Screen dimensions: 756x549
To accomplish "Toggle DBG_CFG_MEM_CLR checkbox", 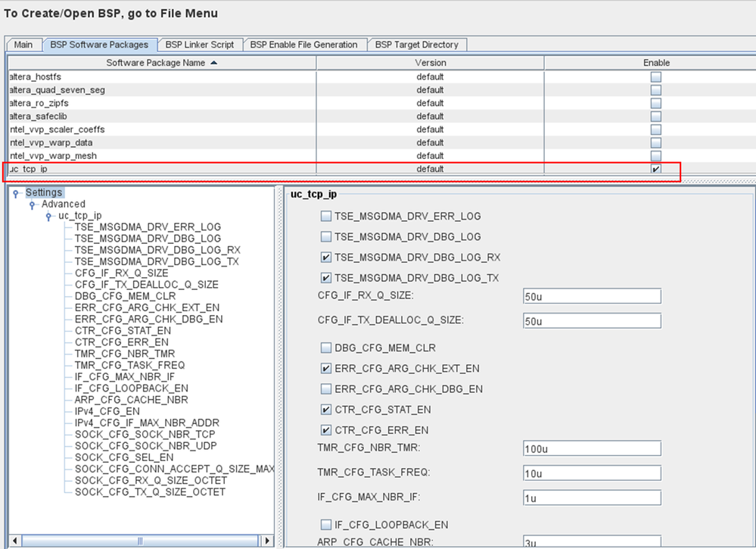I will click(x=326, y=348).
